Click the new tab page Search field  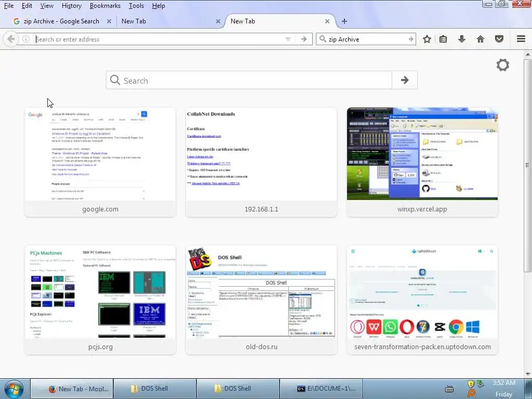[x=249, y=81]
